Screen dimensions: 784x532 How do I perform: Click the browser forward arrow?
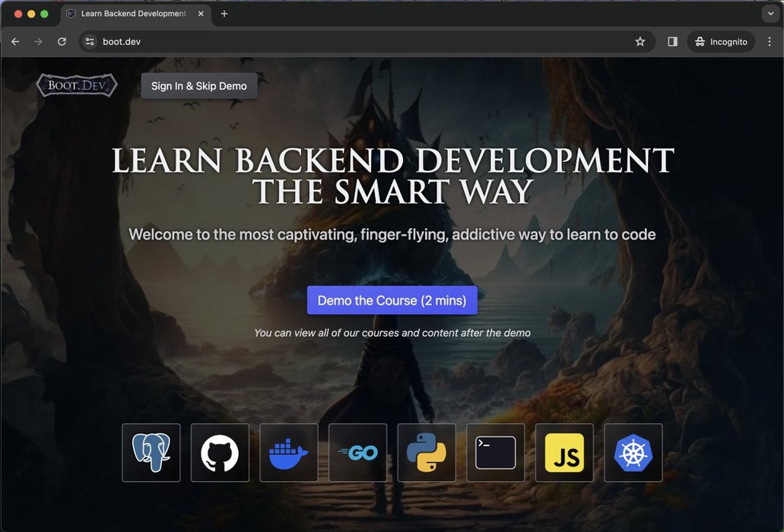[39, 42]
